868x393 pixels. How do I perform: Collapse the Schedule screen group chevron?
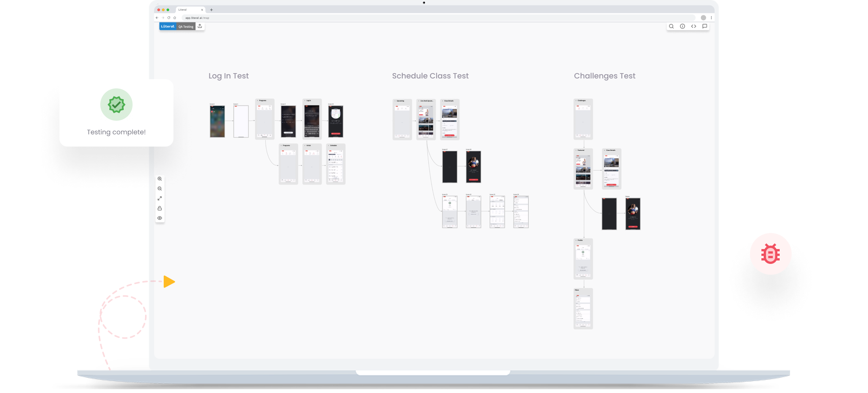pyautogui.click(x=329, y=145)
